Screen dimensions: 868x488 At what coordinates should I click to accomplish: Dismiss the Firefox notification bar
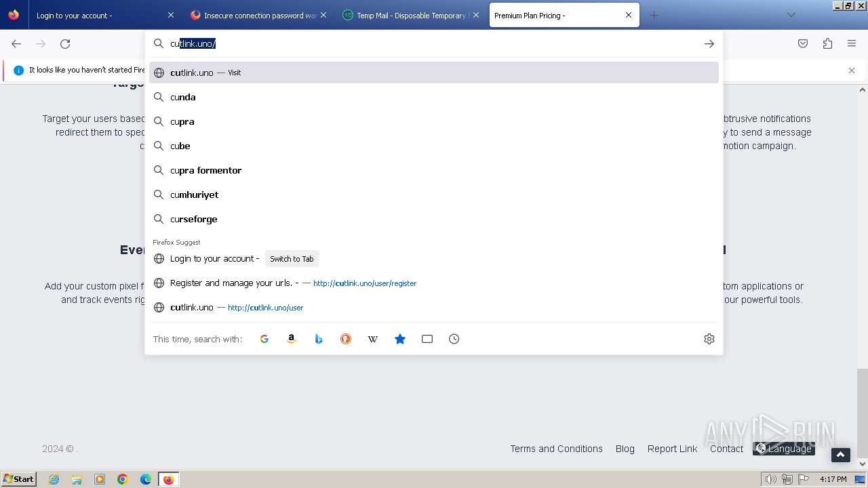tap(852, 70)
